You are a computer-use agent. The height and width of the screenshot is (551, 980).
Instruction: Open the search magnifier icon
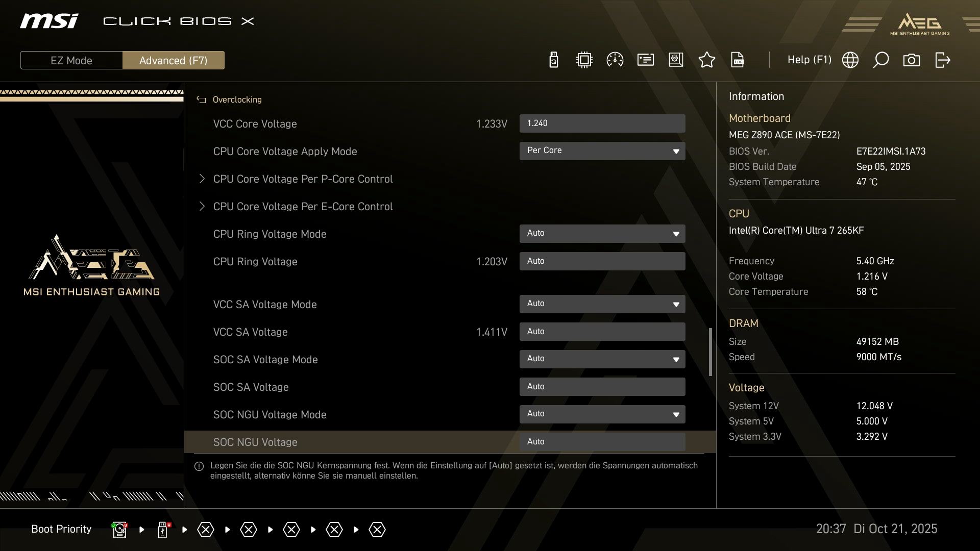pyautogui.click(x=880, y=60)
